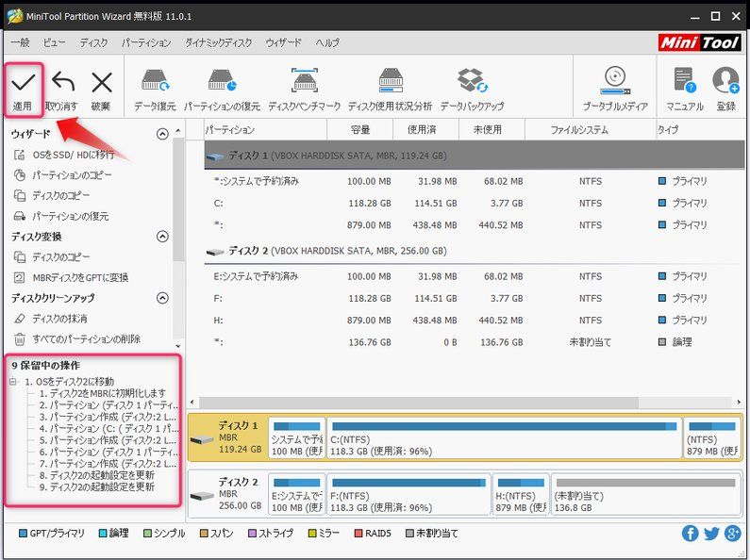This screenshot has width=750, height=560.
Task: Select the H: partition row
Action: pyautogui.click(x=474, y=321)
